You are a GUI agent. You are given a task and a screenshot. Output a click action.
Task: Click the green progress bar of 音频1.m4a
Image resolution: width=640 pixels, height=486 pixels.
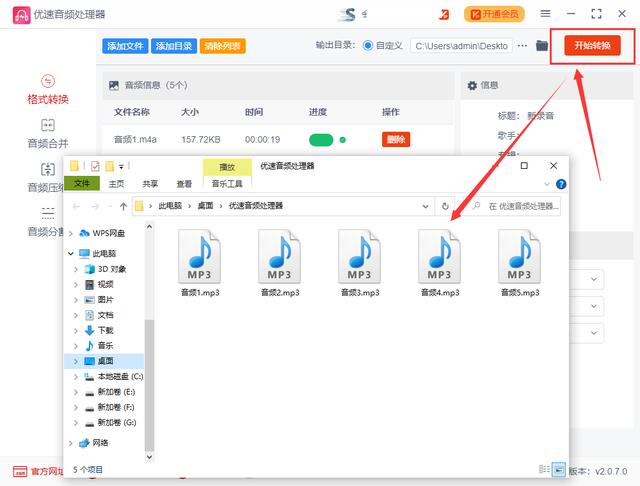point(321,140)
